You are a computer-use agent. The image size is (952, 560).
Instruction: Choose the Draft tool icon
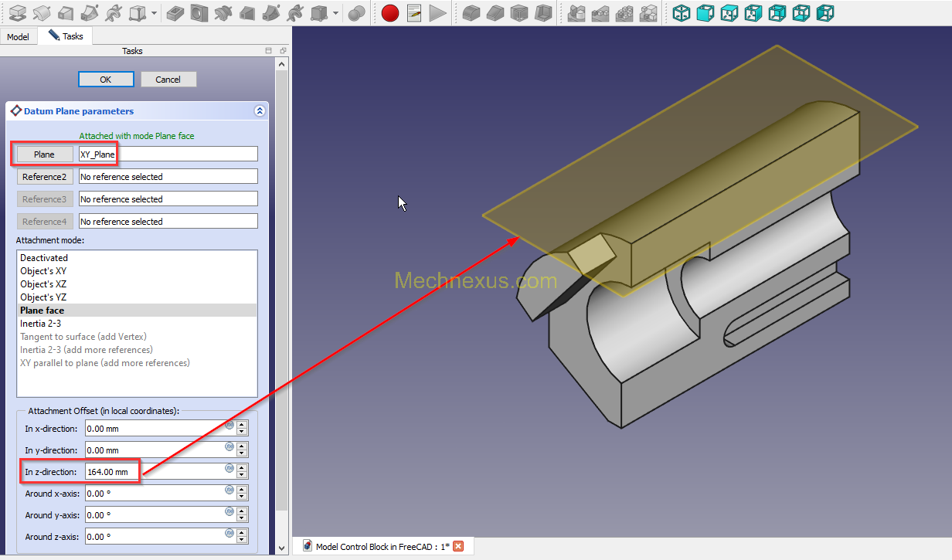coord(519,12)
